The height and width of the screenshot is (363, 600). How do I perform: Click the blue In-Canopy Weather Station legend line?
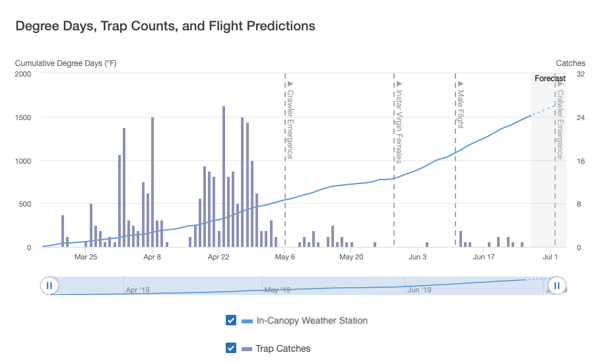click(247, 321)
